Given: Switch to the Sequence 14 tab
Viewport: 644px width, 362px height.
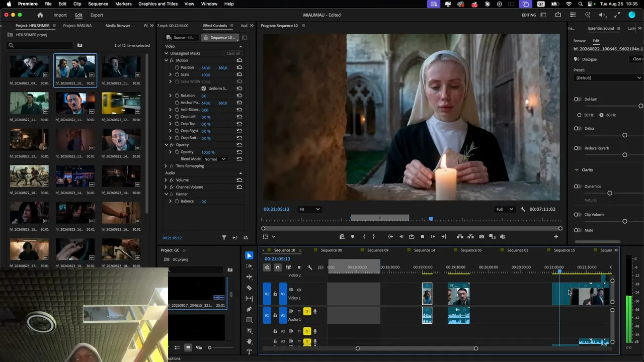Looking at the screenshot, I should (x=425, y=250).
